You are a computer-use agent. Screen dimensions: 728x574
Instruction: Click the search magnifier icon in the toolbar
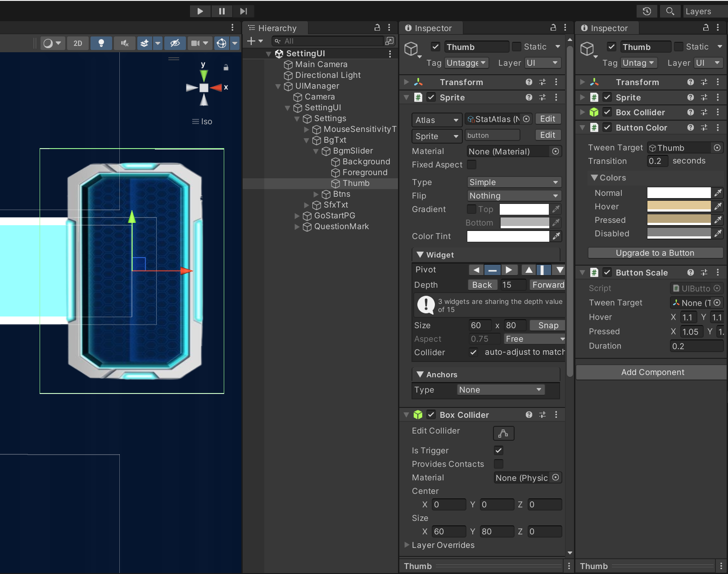click(x=670, y=11)
